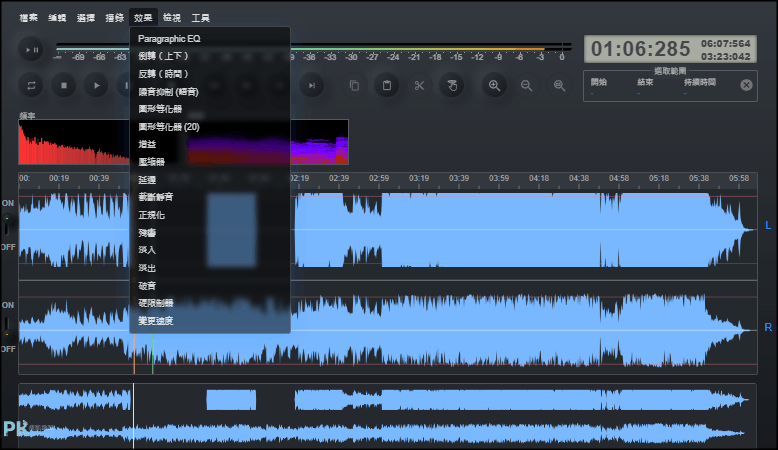Zoom out with magnifier minus icon
Screen dimensions: 778x450
tap(527, 85)
